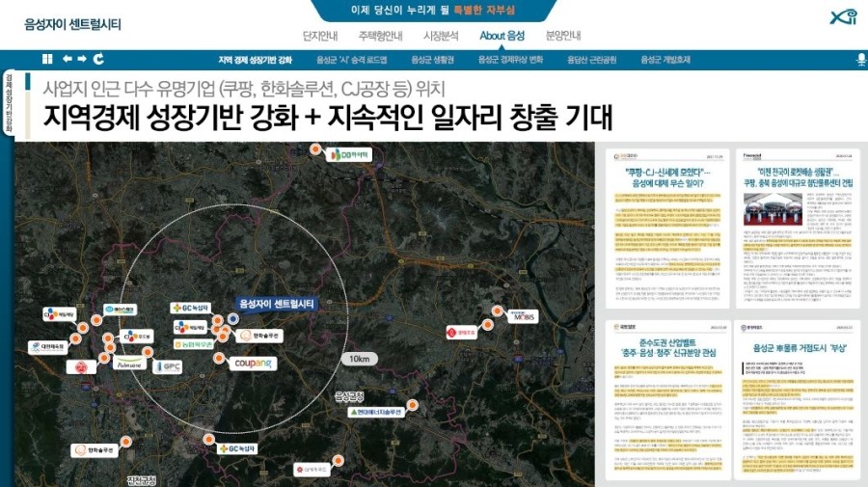This screenshot has width=868, height=487.
Task: Select the 용담산 근린공원 tab
Action: 591,60
